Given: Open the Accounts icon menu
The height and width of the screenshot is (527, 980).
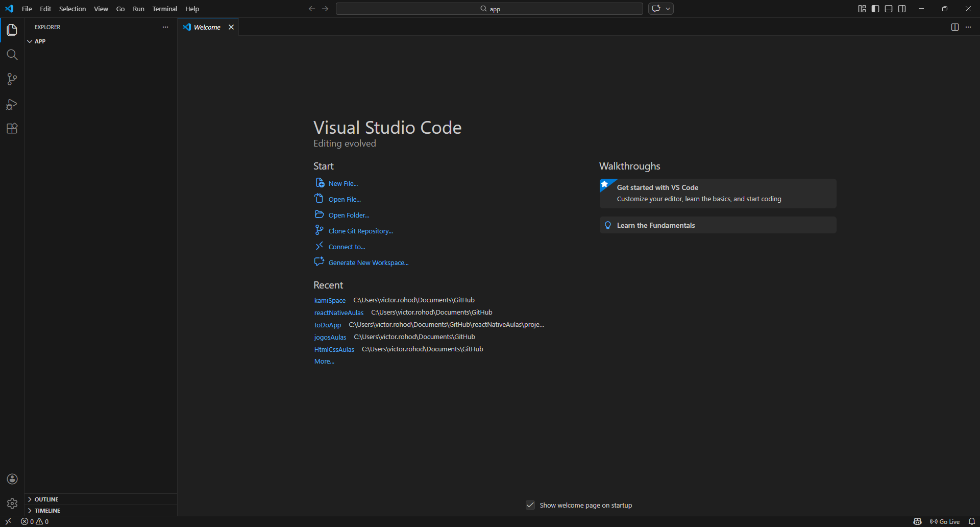Looking at the screenshot, I should (x=12, y=479).
